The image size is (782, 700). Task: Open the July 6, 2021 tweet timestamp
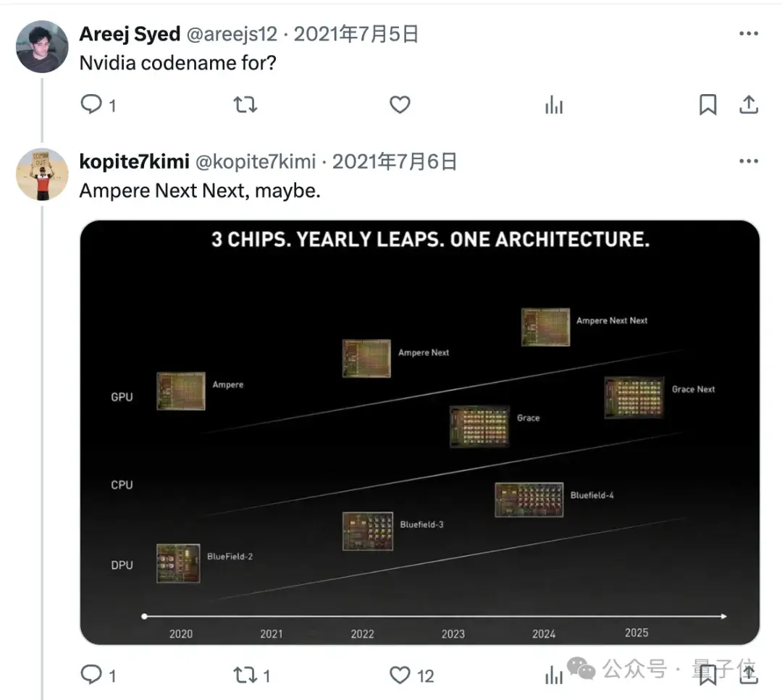pyautogui.click(x=395, y=161)
